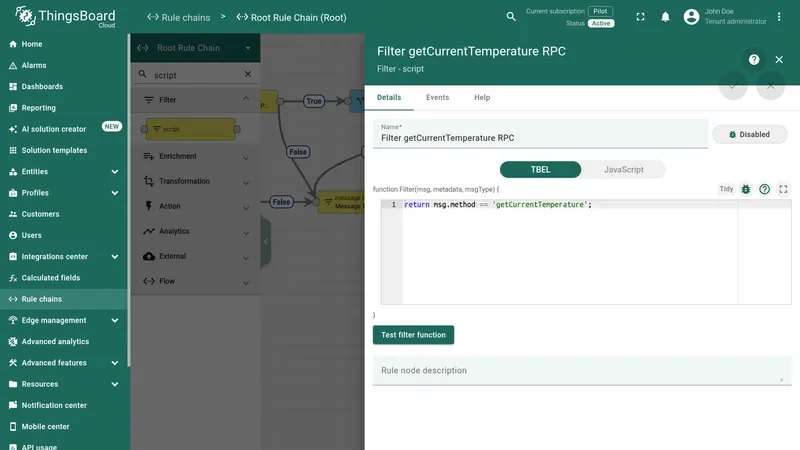Open notifications bell
This screenshot has height=450, width=800.
click(x=665, y=17)
